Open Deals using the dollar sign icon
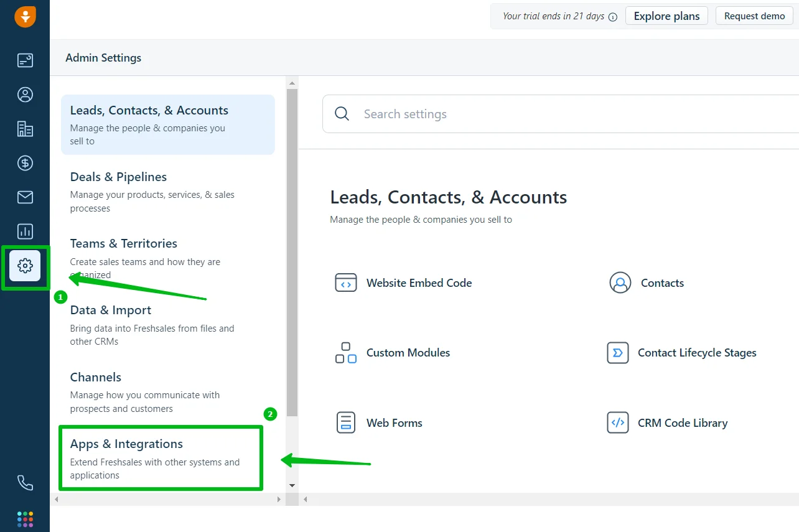 point(25,163)
